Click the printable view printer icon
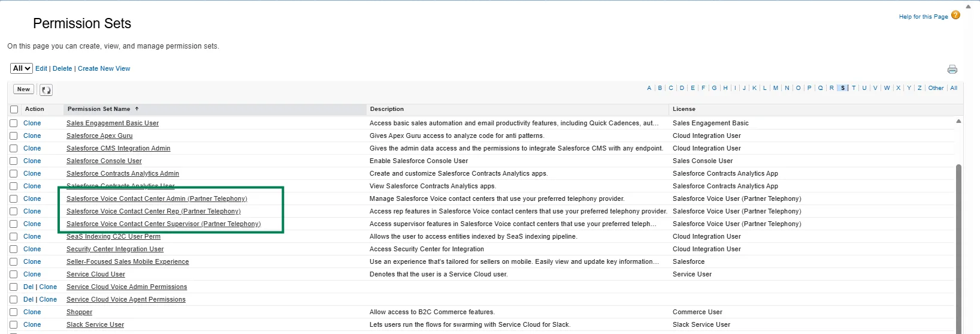 pos(952,70)
